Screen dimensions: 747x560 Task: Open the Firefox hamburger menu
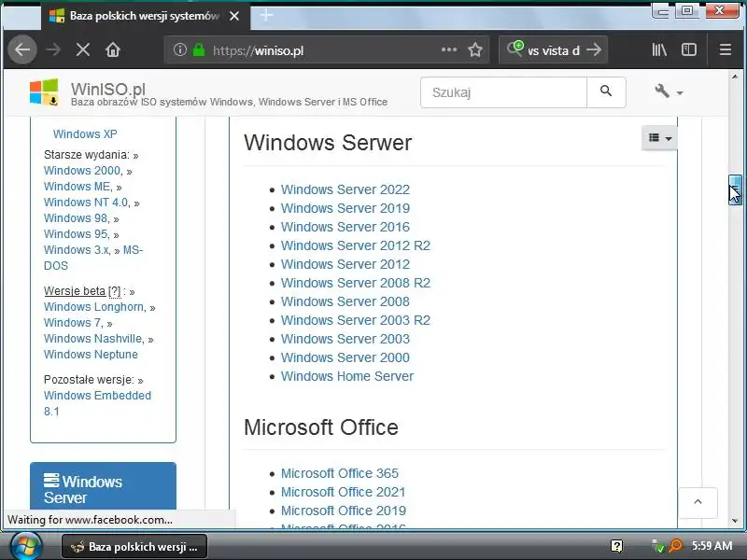coord(726,49)
